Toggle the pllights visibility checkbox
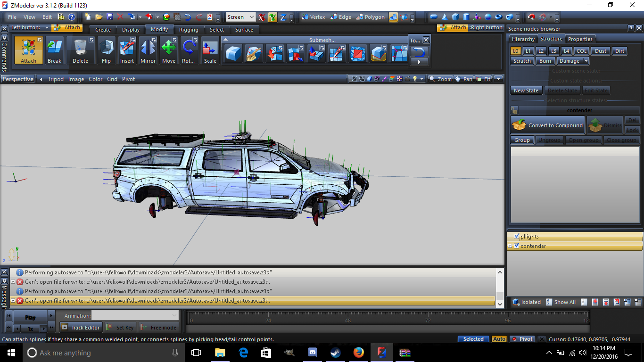The width and height of the screenshot is (644, 362). pos(517,237)
